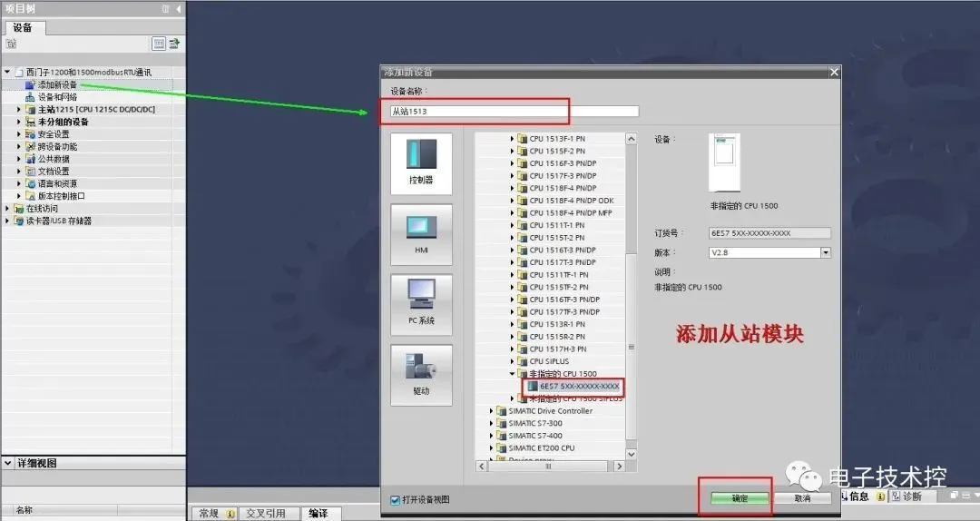
Task: Open the 常规 tab
Action: 214,514
